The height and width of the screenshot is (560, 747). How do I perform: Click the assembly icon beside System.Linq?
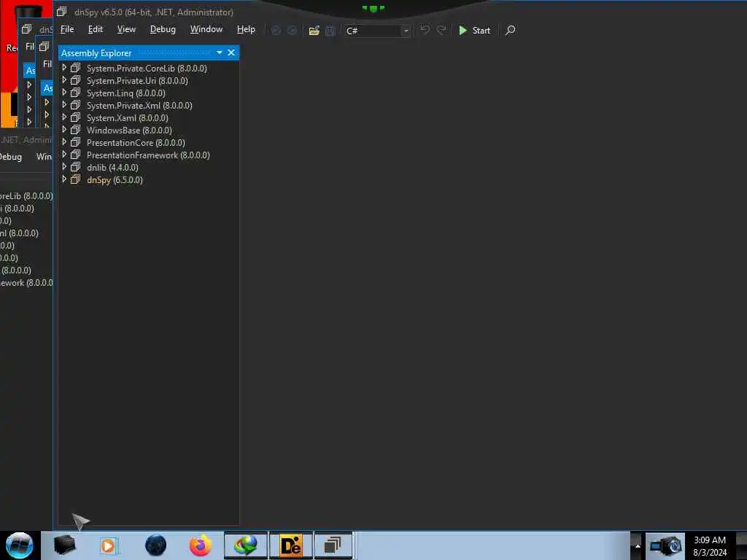coord(75,93)
